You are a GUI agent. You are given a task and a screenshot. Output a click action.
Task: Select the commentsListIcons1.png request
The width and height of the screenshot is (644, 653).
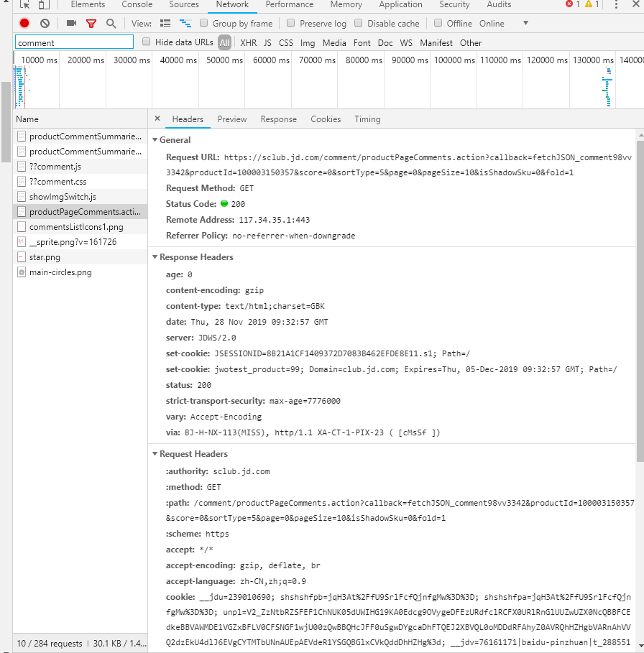click(x=80, y=227)
